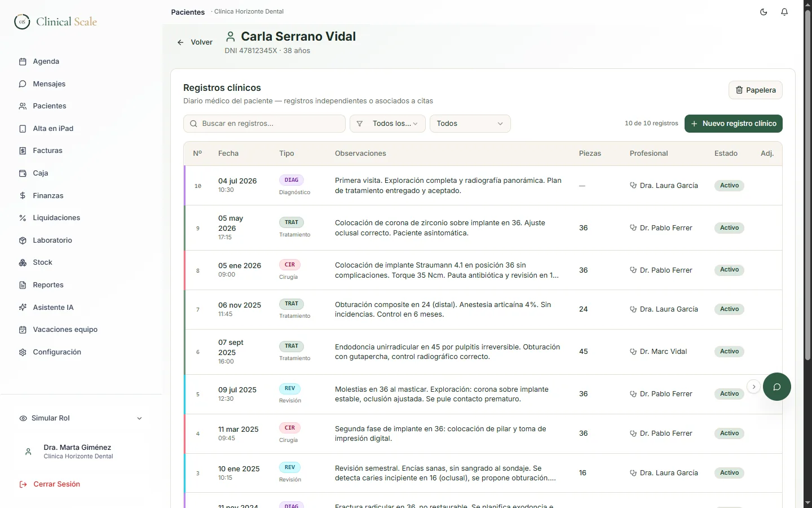This screenshot has width=812, height=508.
Task: Click the CIR badge on 05 ene 2026 record
Action: [x=290, y=265]
